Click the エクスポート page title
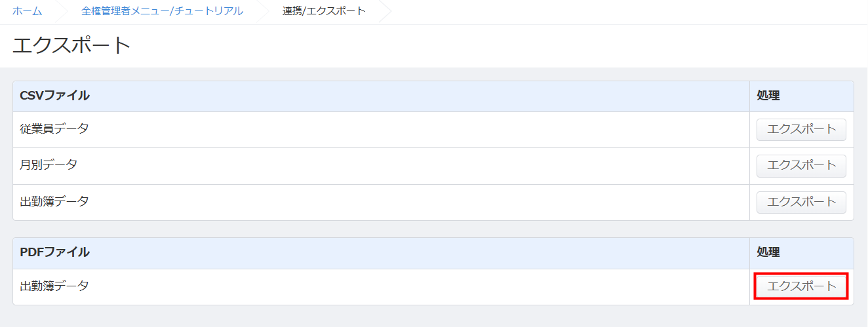 pos(72,45)
